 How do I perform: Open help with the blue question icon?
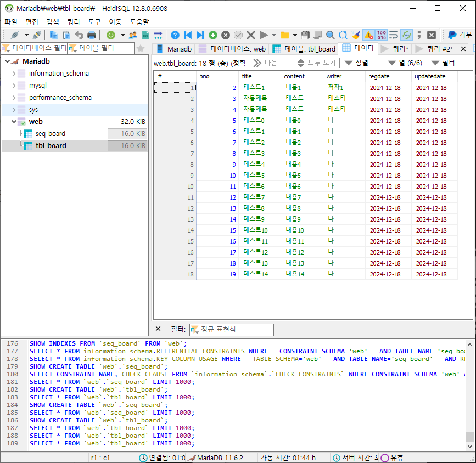[x=175, y=35]
